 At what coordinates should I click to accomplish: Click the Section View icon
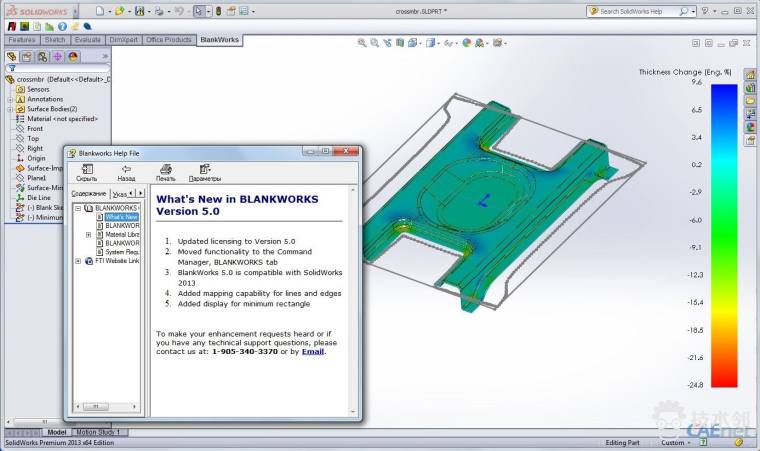[x=399, y=43]
